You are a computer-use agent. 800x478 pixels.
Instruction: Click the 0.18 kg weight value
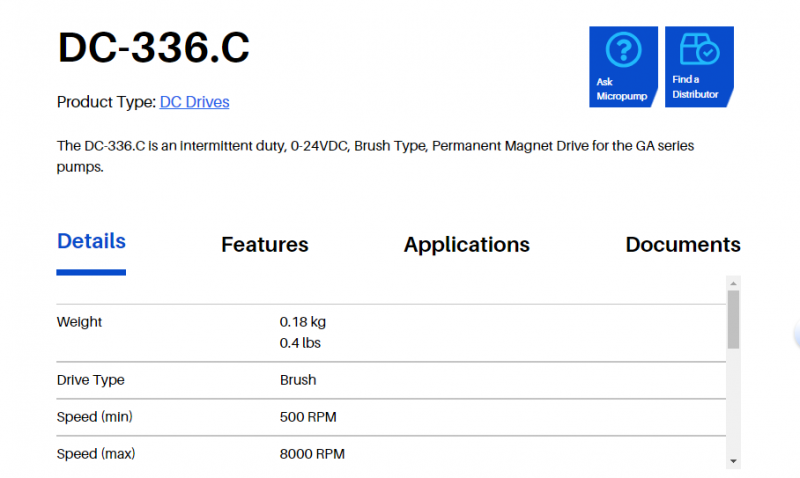tap(302, 322)
